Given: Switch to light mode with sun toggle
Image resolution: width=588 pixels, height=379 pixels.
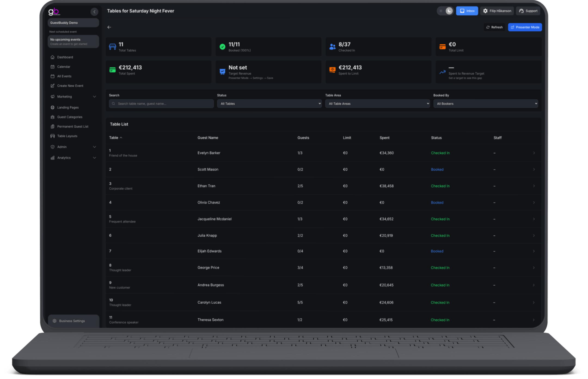Looking at the screenshot, I should coord(441,11).
